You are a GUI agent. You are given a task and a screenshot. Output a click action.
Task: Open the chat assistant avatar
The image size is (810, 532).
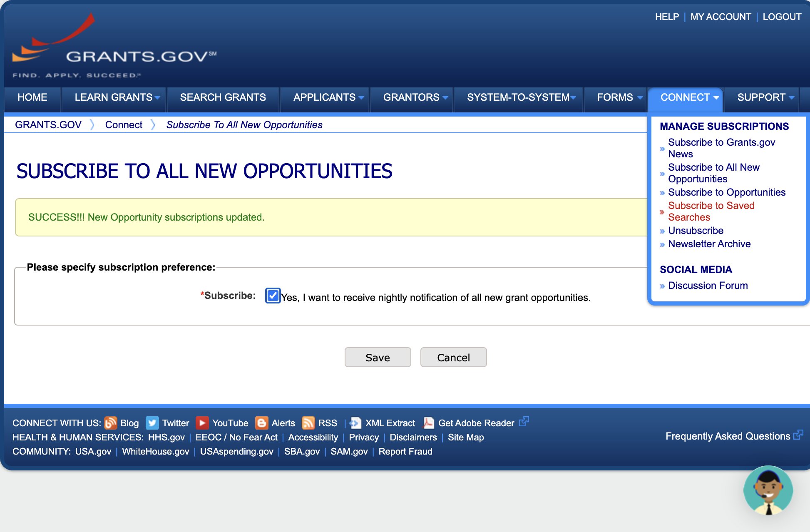click(768, 490)
